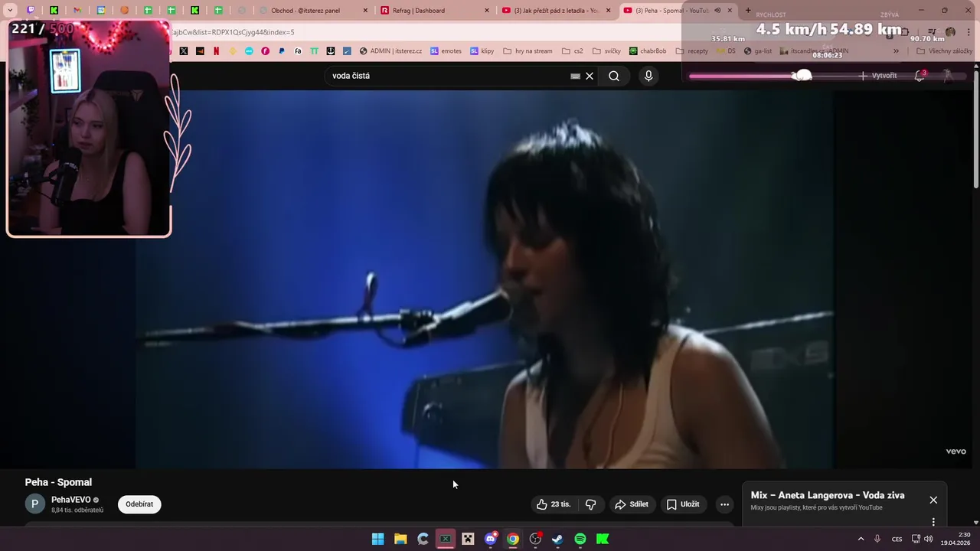Screen dimensions: 980x551
Task: Open the Kick app in the taskbar
Action: 603,539
